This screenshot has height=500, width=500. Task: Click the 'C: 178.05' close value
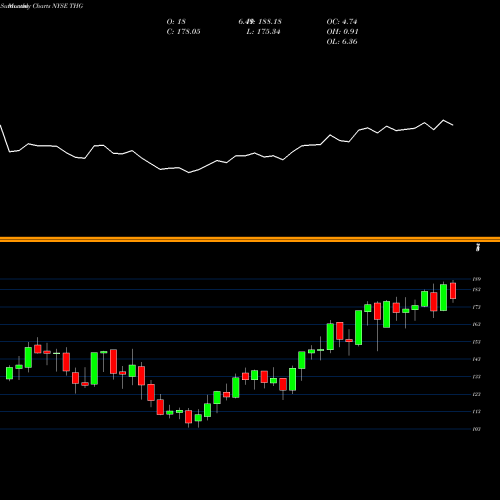coord(183,32)
